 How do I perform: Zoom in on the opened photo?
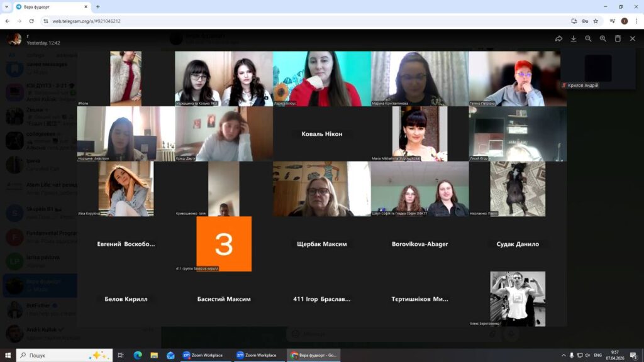[603, 38]
